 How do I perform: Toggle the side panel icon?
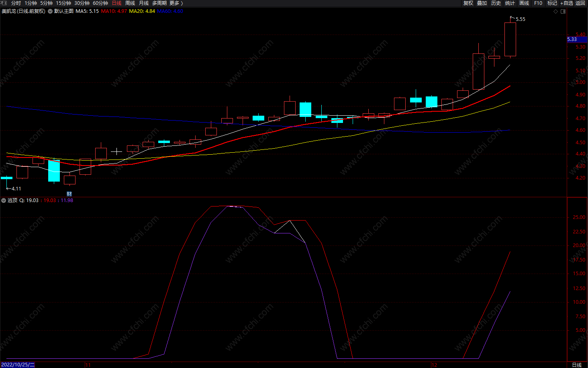pos(563,11)
